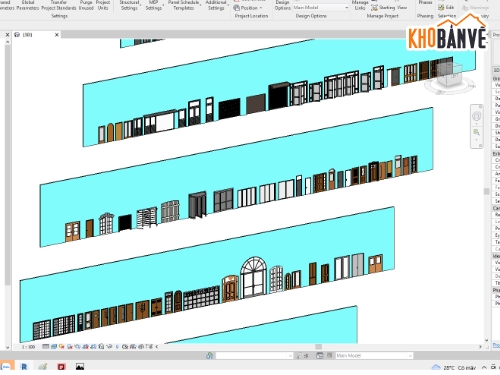Expand the Position dropdown in Project Location

point(248,8)
